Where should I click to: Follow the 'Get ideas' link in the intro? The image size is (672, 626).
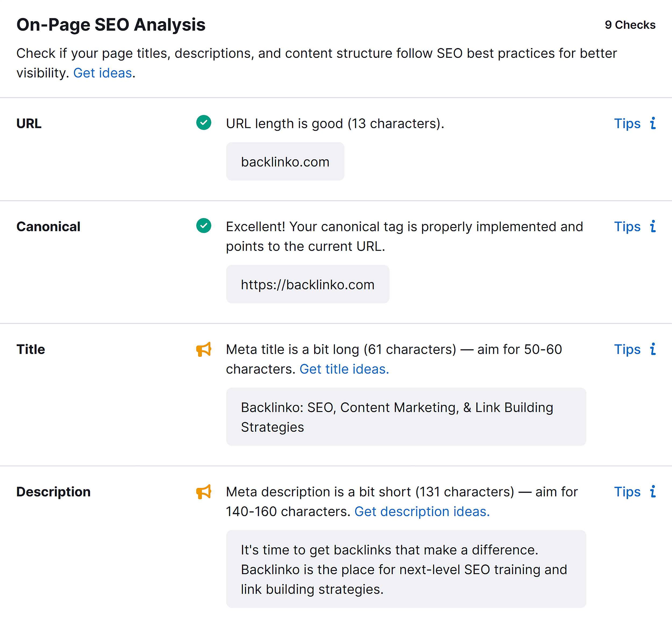(102, 73)
